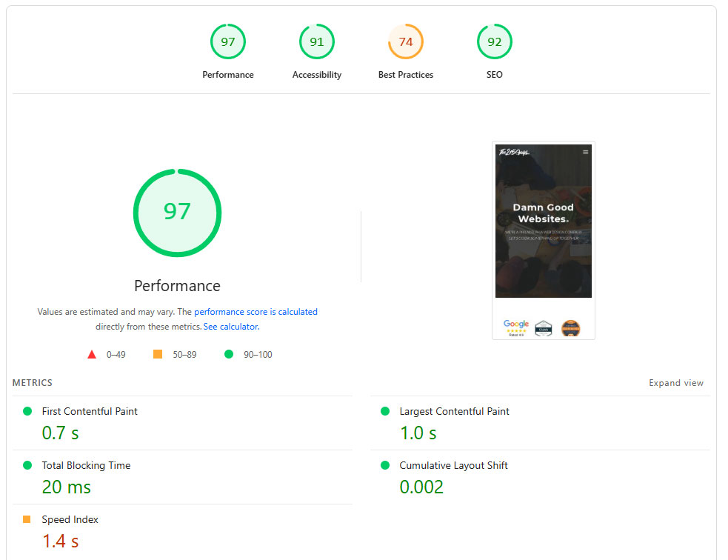Click the Best Practices score gauge 74
The width and height of the screenshot is (728, 560).
click(x=406, y=42)
